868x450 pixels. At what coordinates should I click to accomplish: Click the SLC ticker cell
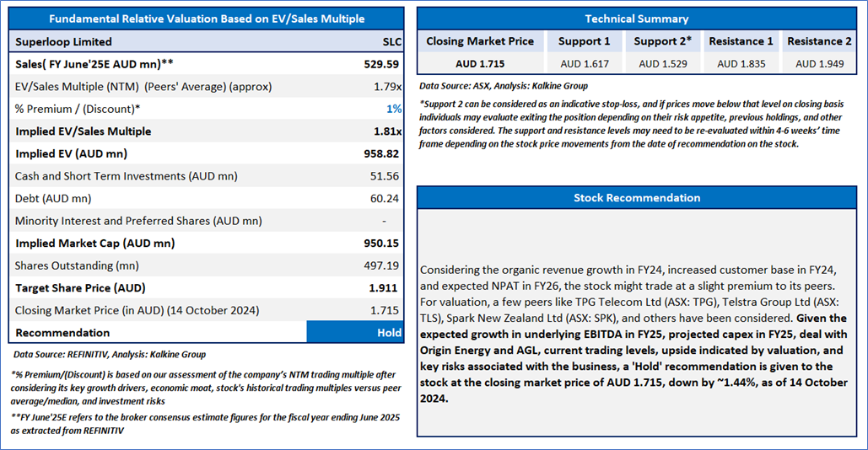(x=391, y=42)
